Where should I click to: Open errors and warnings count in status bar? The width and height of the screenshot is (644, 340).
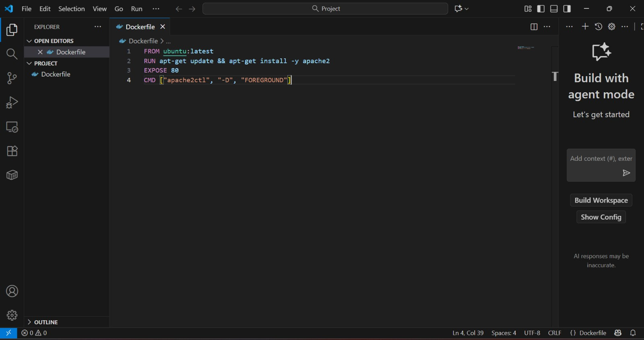point(34,333)
